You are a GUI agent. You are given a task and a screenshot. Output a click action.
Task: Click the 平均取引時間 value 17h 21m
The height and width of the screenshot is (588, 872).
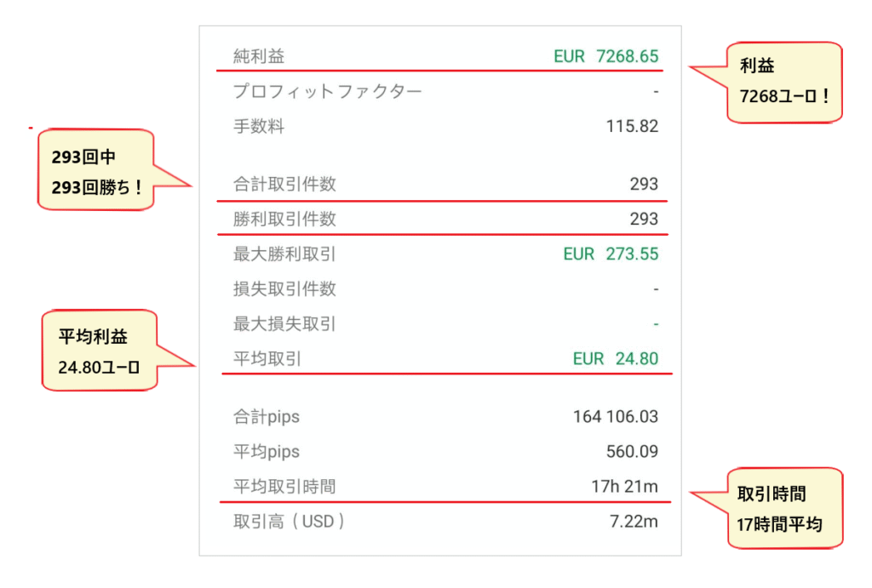tap(624, 487)
